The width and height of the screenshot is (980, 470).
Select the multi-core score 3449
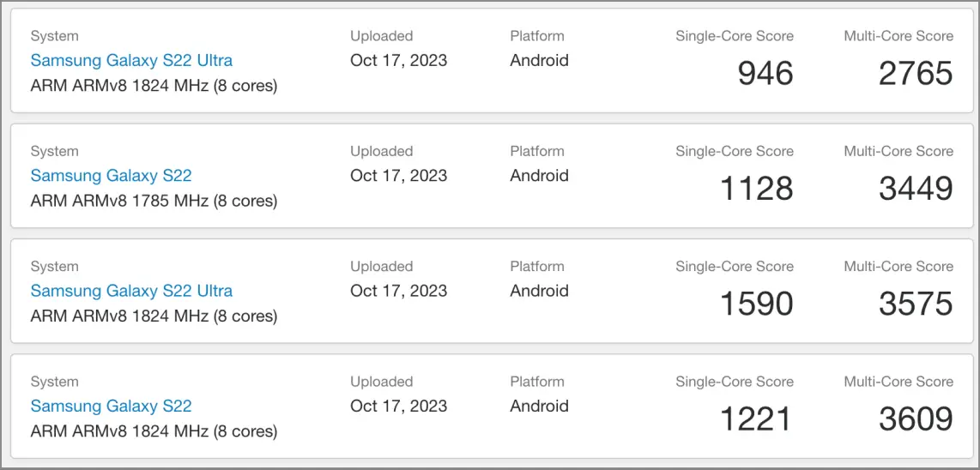(x=916, y=189)
